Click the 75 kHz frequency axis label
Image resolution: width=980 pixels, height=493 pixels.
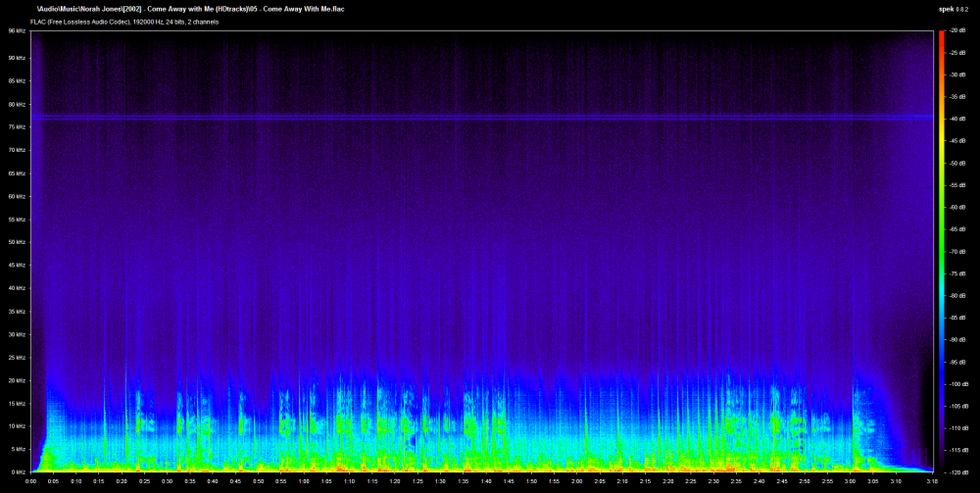pos(17,126)
